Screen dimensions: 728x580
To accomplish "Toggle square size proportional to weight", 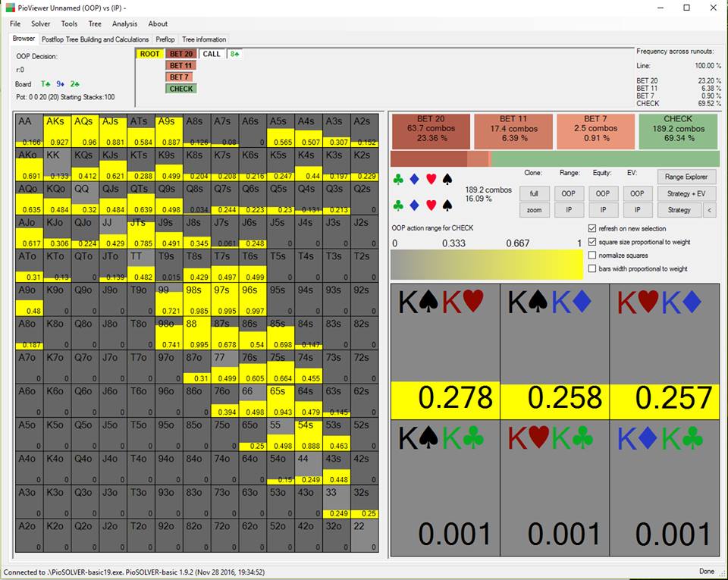I will (x=592, y=242).
